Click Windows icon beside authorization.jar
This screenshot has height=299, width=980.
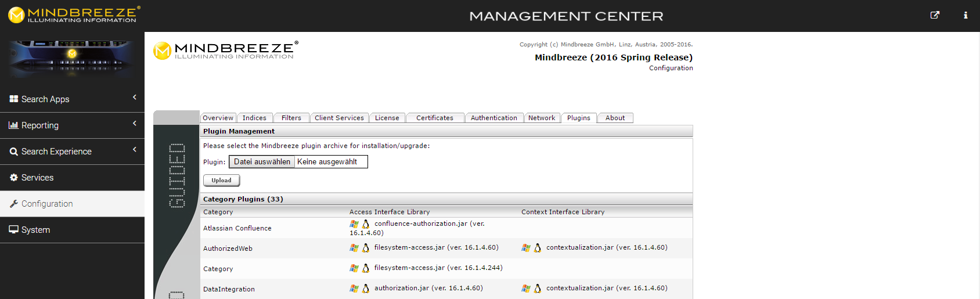pyautogui.click(x=354, y=288)
